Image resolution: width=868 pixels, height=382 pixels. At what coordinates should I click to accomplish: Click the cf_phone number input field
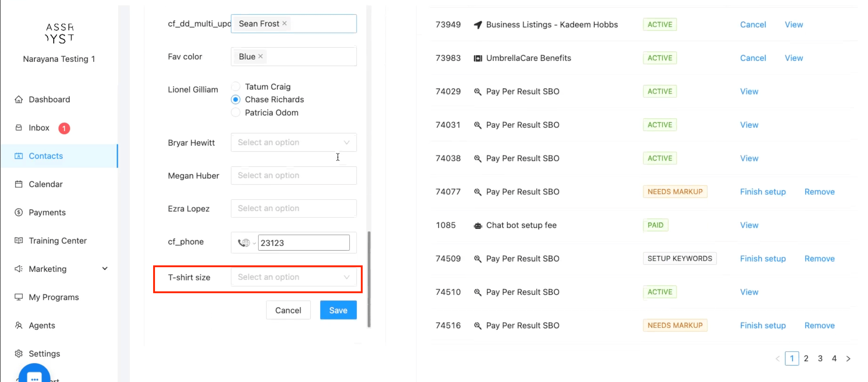[x=303, y=243]
